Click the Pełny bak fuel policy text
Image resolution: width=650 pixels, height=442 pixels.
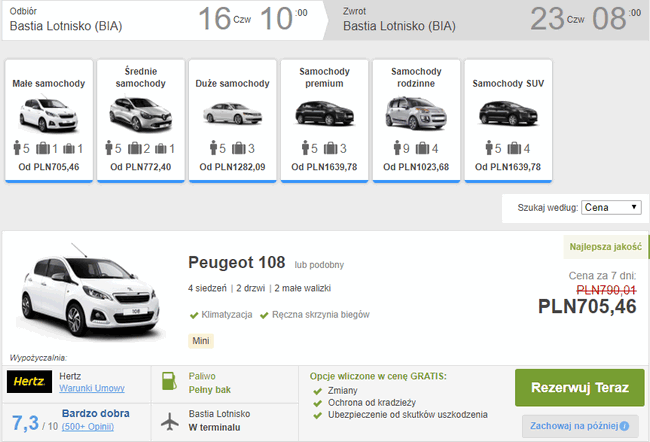[x=210, y=390]
